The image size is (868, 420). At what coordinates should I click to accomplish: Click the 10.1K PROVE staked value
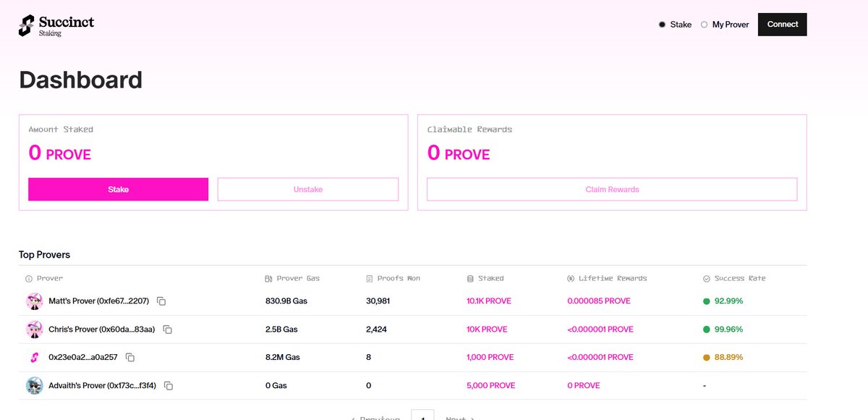(489, 301)
